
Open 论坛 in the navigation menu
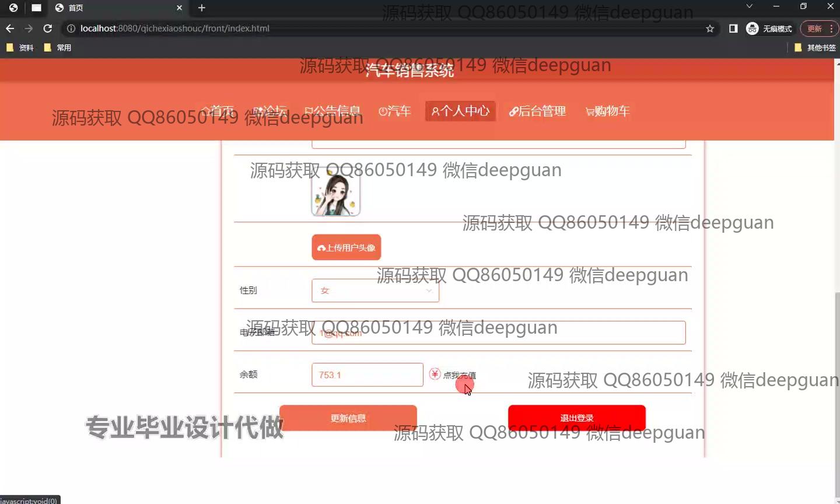(270, 111)
